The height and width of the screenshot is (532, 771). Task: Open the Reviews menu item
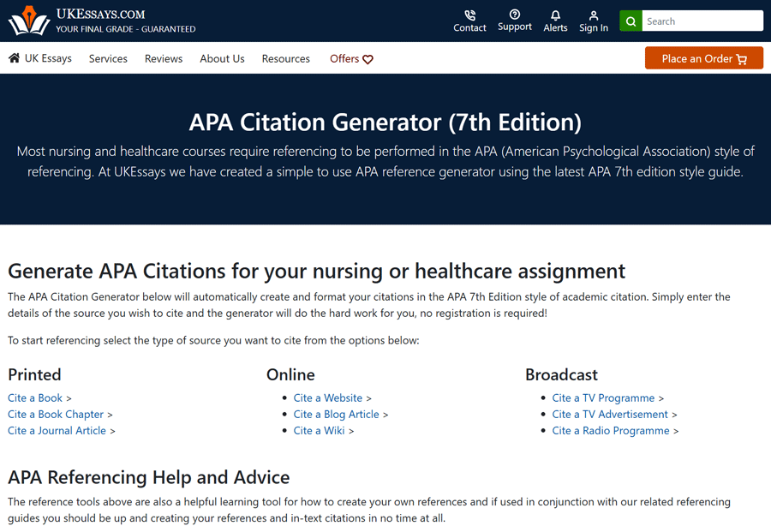(164, 58)
